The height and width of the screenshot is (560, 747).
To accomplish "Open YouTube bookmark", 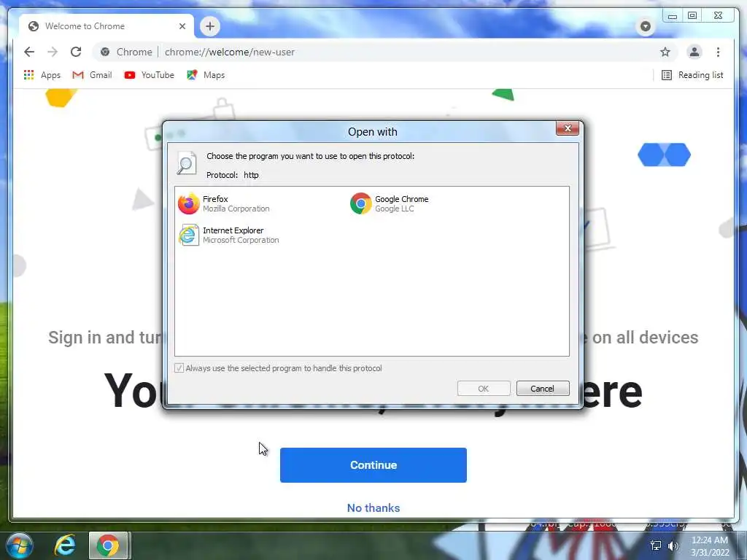I will 149,75.
